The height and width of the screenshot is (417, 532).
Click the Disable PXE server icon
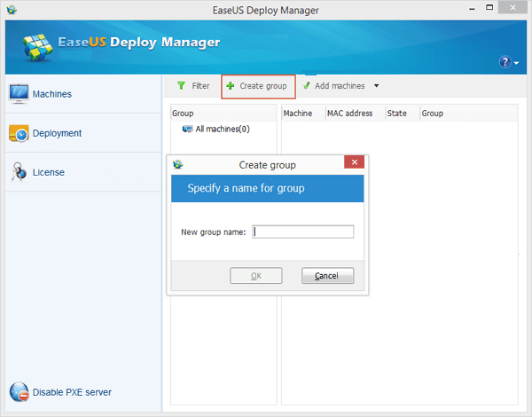click(19, 392)
